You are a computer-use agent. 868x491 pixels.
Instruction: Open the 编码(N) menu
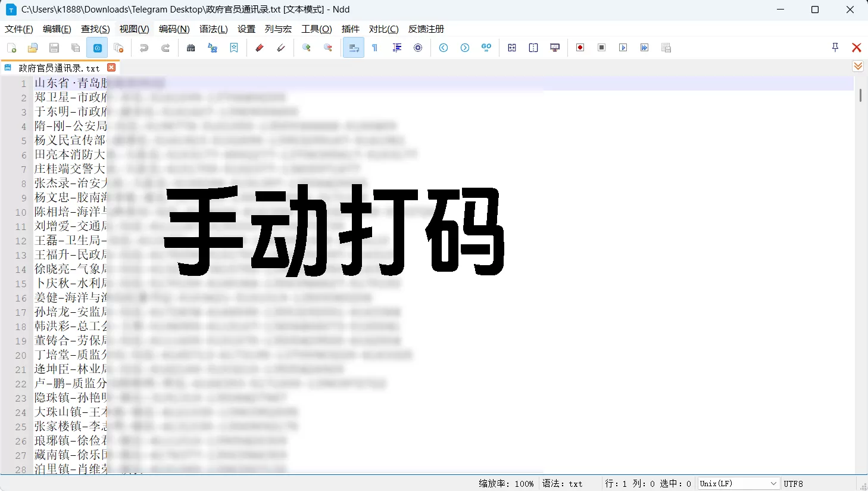click(x=174, y=29)
